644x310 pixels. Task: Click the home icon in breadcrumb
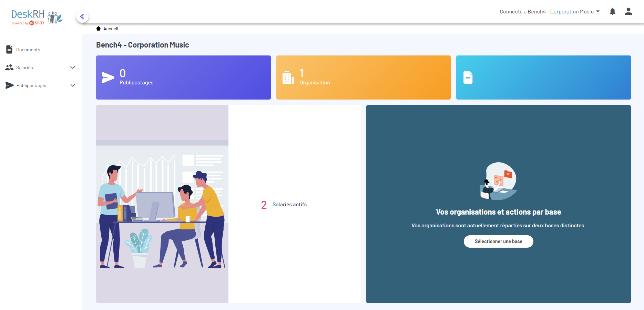99,29
